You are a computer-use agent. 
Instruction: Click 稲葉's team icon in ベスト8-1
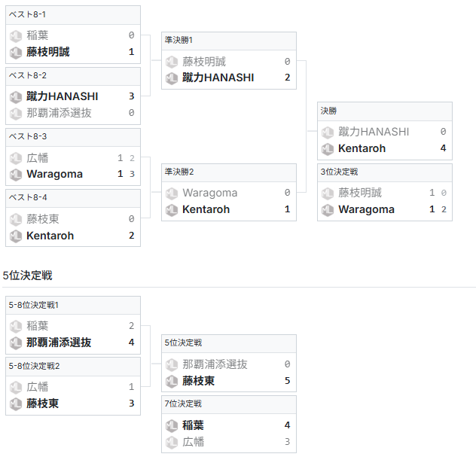[16, 35]
